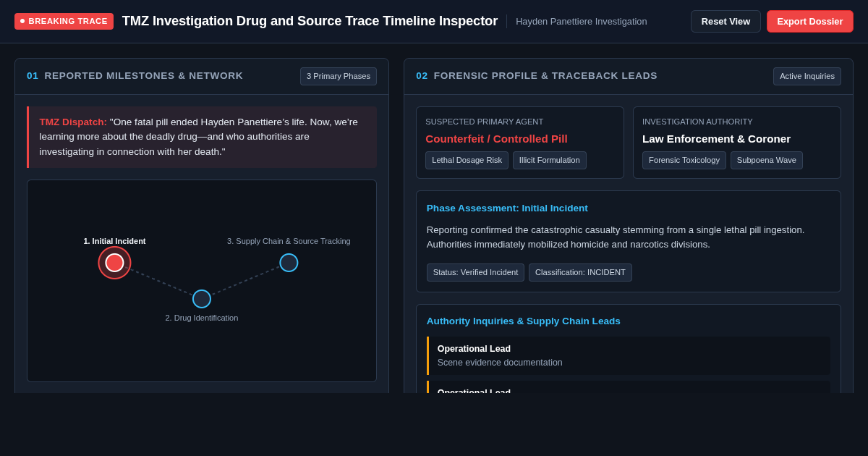The image size is (868, 456).
Task: Click the 'Illicit Formulation' tag
Action: tap(550, 160)
